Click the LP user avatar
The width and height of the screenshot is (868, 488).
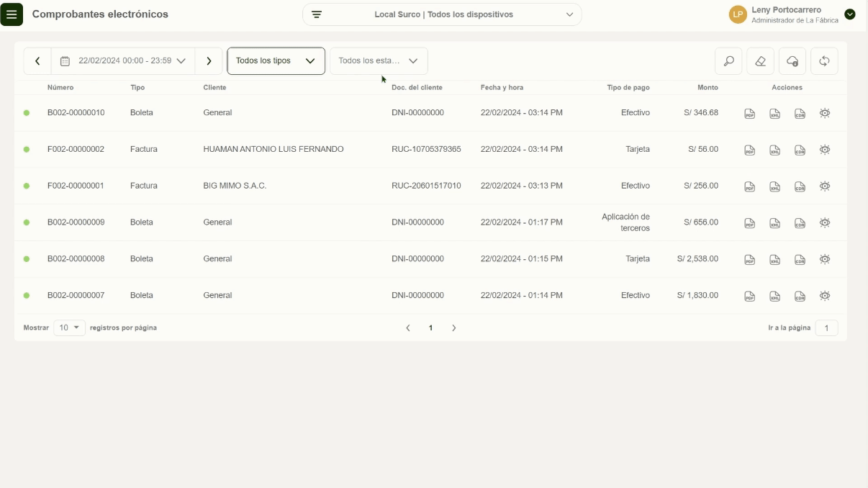coord(738,14)
